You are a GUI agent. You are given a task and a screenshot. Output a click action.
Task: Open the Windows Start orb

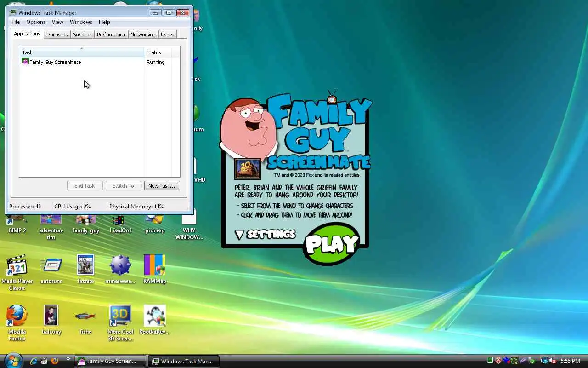[x=13, y=360]
